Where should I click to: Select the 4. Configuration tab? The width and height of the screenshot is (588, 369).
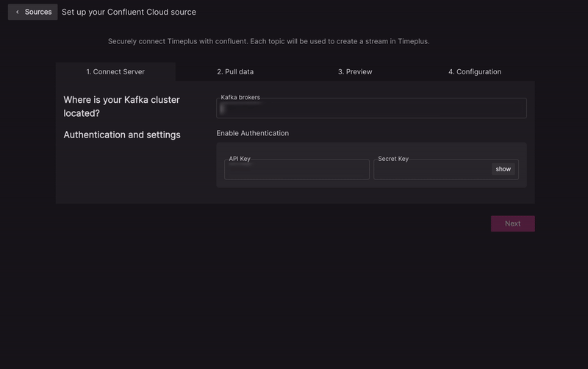tap(475, 71)
